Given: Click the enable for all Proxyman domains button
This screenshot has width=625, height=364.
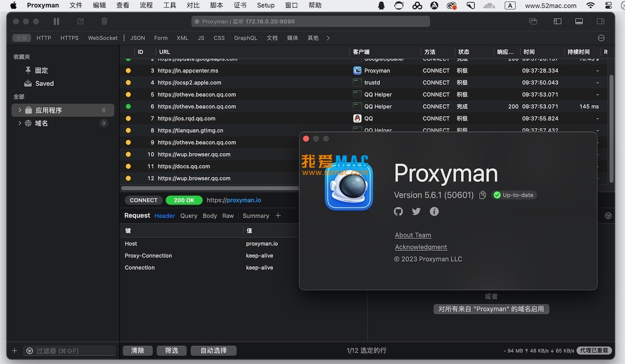Looking at the screenshot, I should tap(491, 309).
